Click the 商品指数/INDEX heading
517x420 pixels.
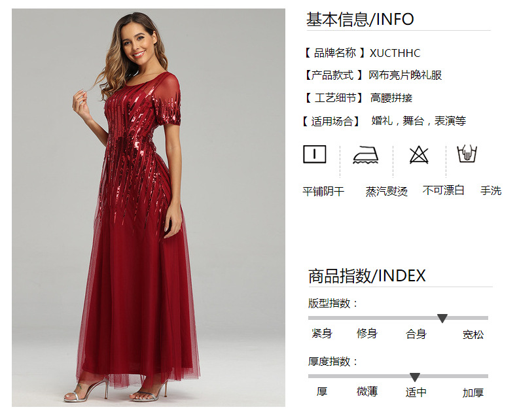click(367, 276)
